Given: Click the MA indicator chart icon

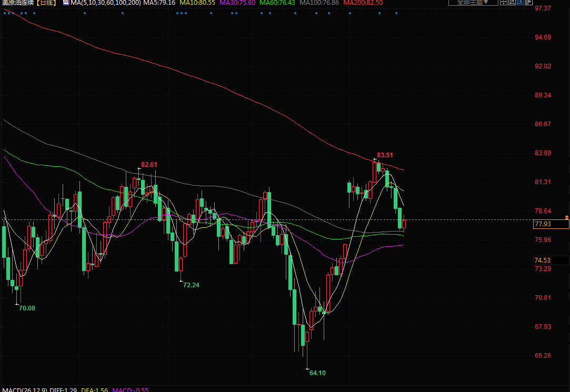Looking at the screenshot, I should tap(66, 3).
